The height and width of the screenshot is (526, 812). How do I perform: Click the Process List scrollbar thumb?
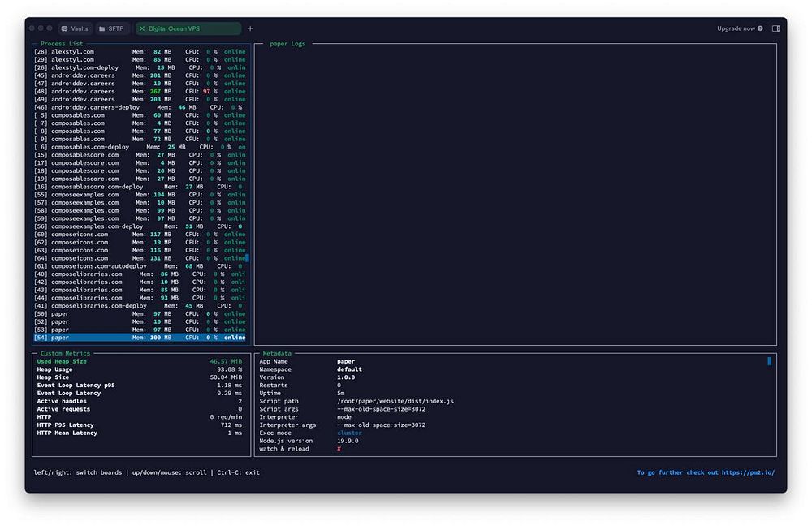coord(247,258)
